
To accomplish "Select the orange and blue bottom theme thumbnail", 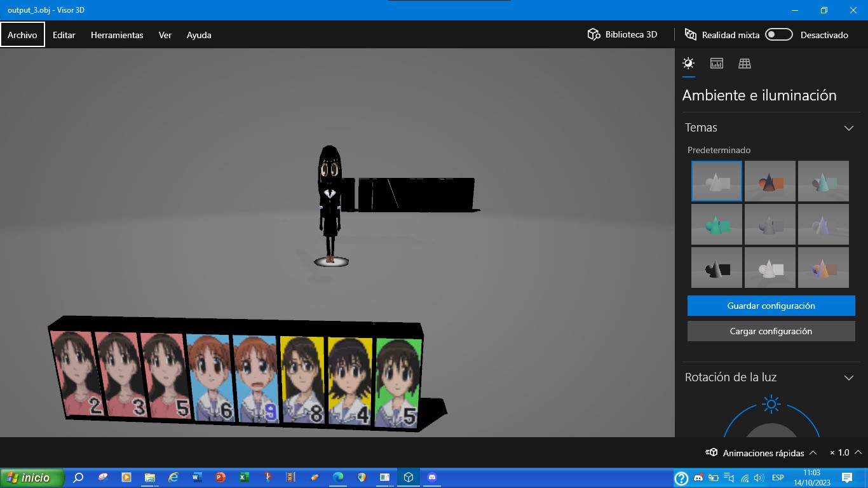I will (824, 268).
